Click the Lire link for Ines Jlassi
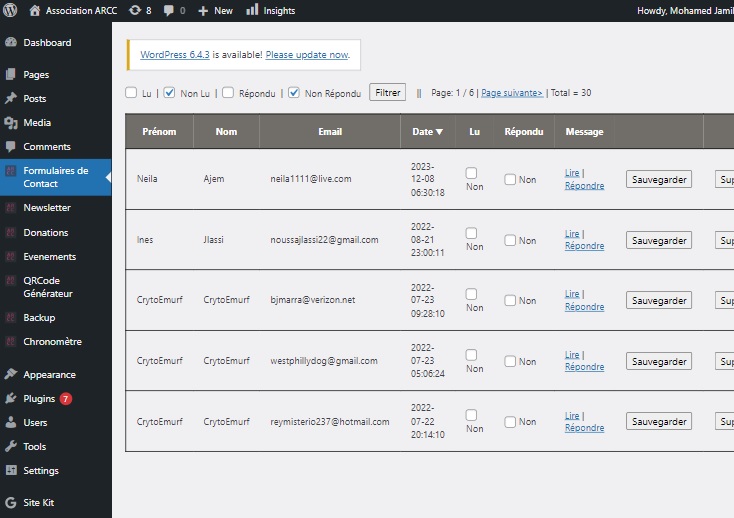Image resolution: width=734 pixels, height=518 pixels. [x=572, y=234]
